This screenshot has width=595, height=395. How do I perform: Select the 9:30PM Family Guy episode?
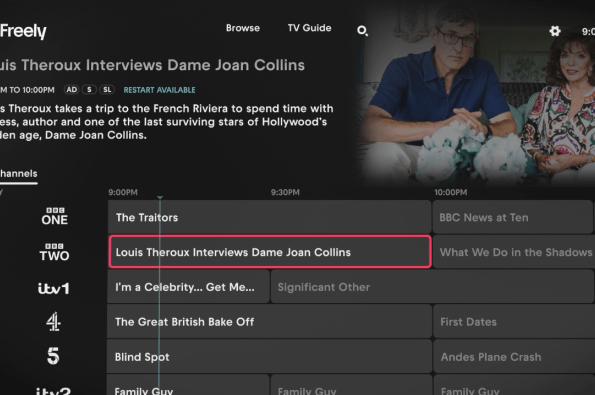[351, 385]
